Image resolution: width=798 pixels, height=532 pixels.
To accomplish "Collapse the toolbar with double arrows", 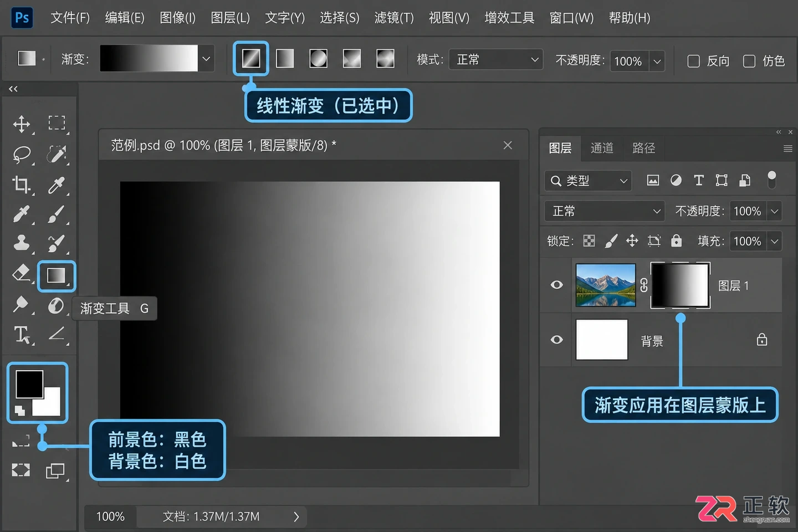I will [13, 89].
